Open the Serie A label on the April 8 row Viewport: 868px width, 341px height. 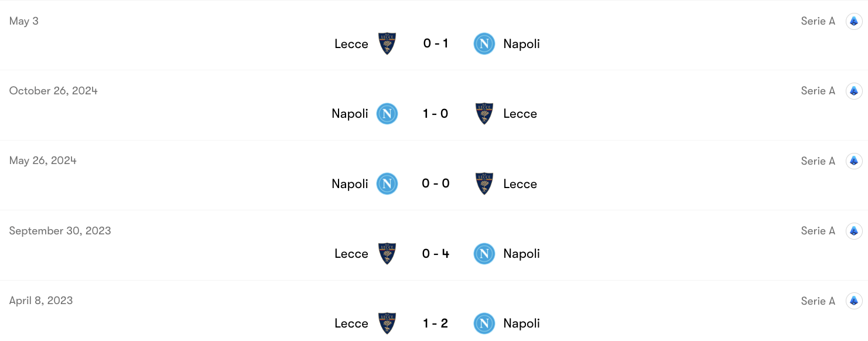(x=818, y=301)
